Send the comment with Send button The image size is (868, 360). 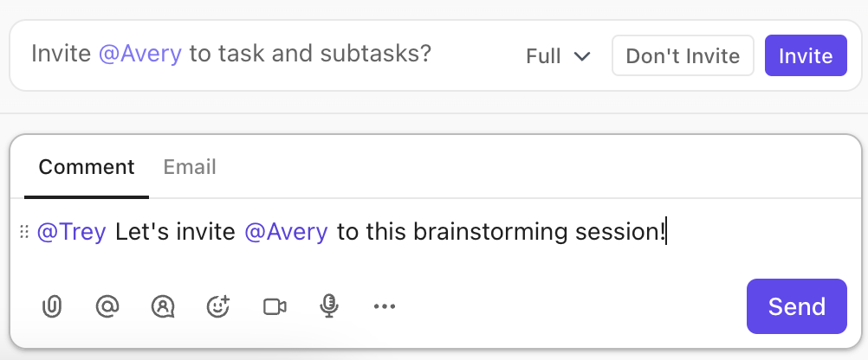click(796, 306)
